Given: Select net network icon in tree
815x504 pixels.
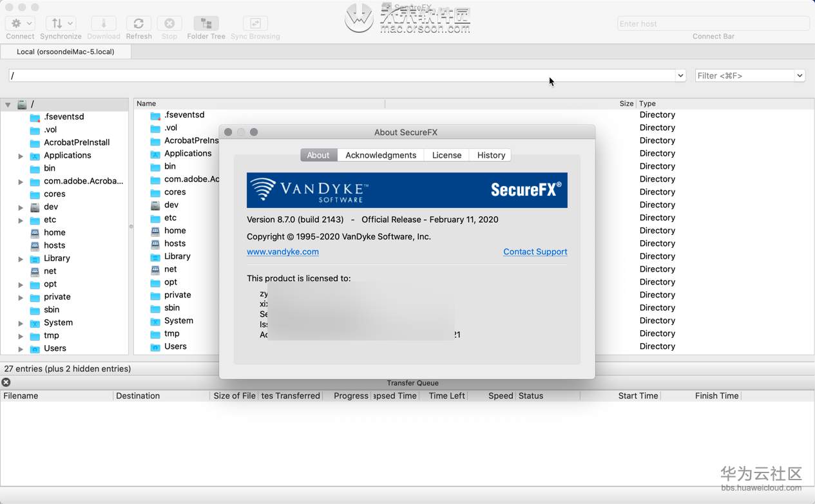Looking at the screenshot, I should point(35,272).
